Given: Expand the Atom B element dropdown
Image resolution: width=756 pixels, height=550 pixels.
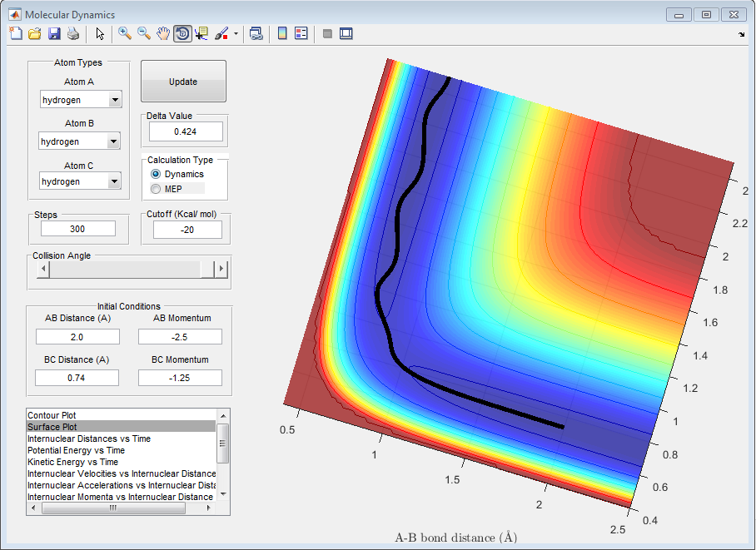Looking at the screenshot, I should pos(113,141).
